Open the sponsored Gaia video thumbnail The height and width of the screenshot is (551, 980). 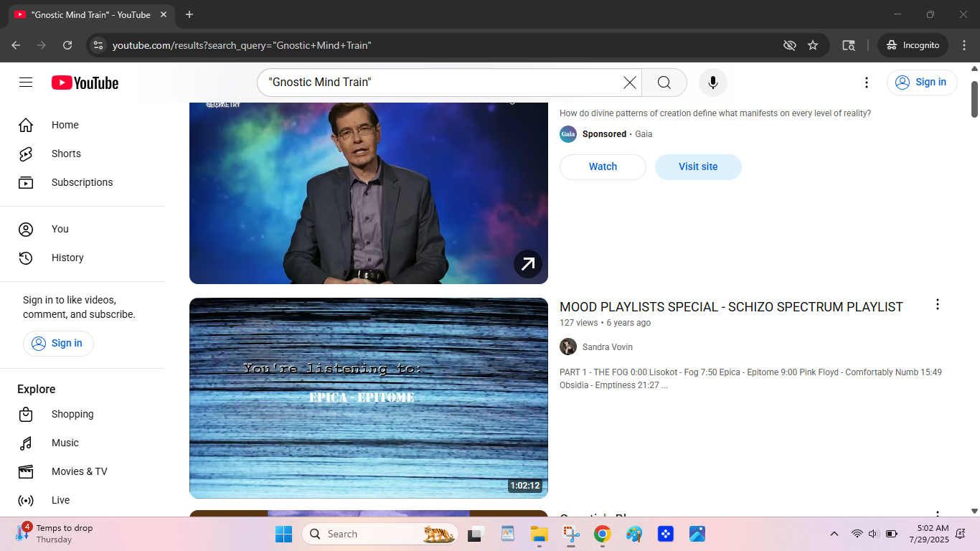[369, 193]
